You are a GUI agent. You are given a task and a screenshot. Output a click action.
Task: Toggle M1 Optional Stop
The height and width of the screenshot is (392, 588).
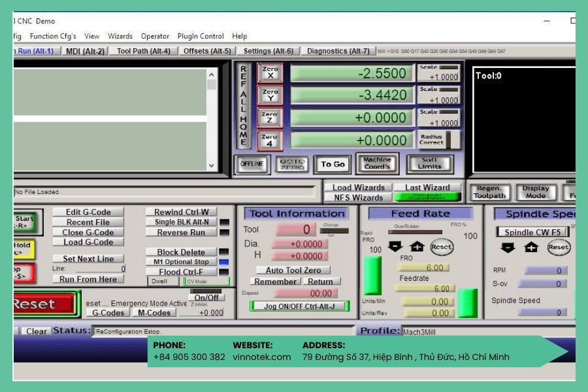coord(182,262)
